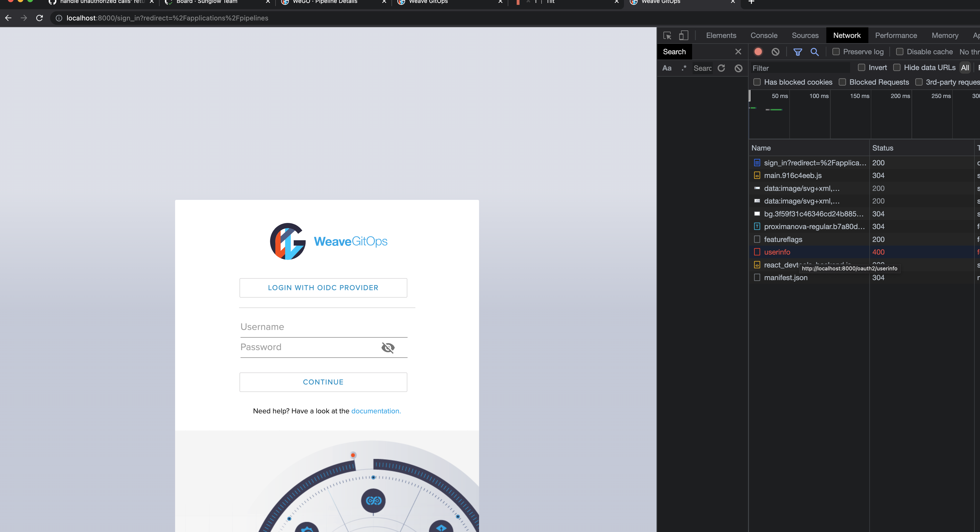The image size is (980, 532).
Task: Open the documentation link
Action: click(x=376, y=411)
